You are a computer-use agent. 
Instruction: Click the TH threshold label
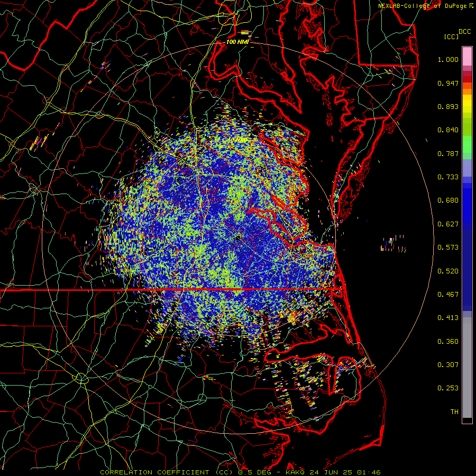454,412
